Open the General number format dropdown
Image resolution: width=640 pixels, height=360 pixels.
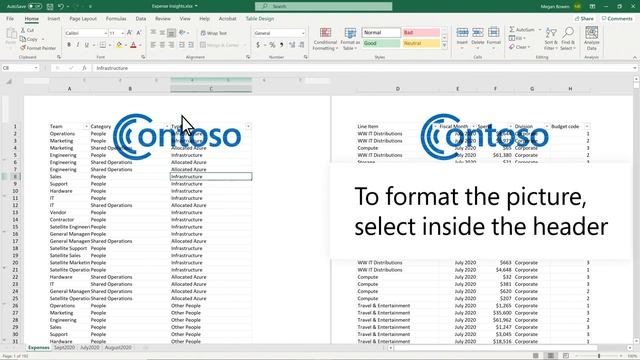click(x=303, y=33)
